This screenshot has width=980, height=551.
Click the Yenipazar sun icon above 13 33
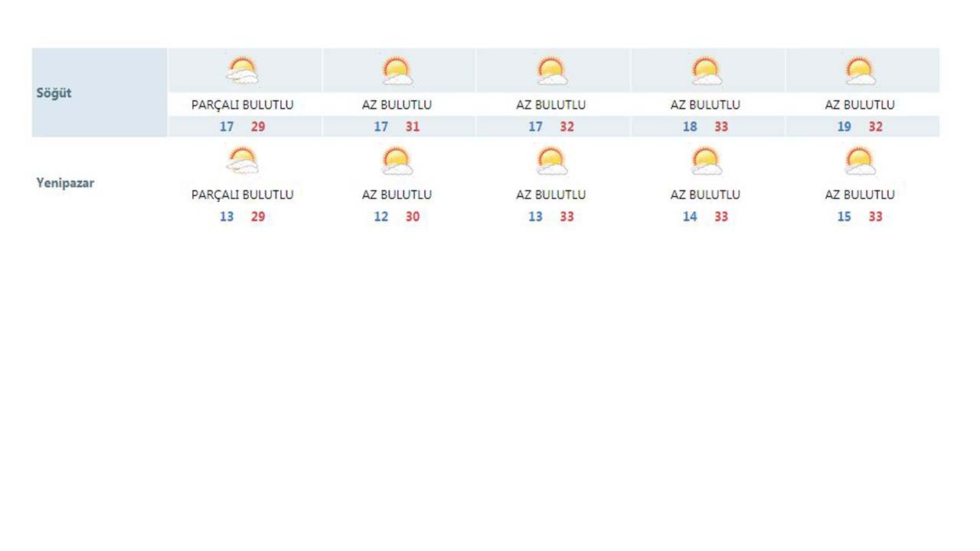[x=551, y=161]
